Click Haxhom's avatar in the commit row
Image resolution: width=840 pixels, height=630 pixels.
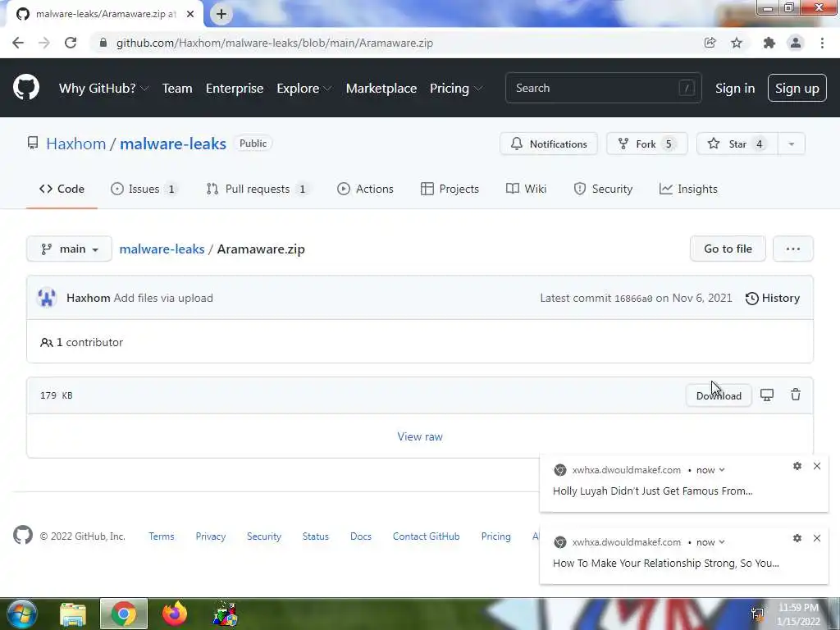tap(47, 298)
